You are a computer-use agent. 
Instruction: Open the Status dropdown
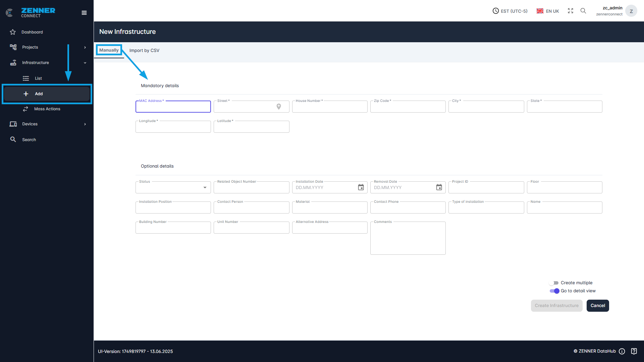(205, 187)
